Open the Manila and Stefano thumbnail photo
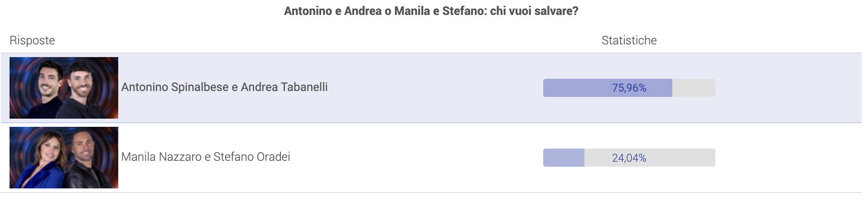Screen dimensions: 868x202 coord(64,158)
